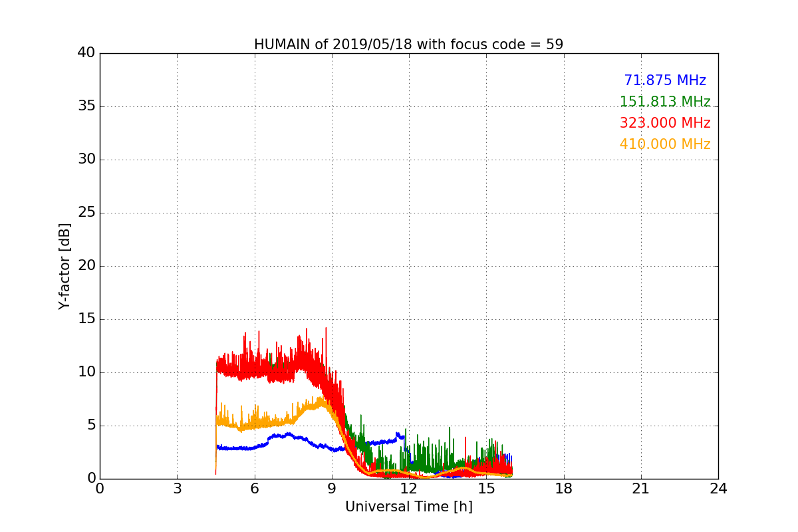
Task: Click the Y-factor [dB] axis label
Action: pyautogui.click(x=65, y=266)
